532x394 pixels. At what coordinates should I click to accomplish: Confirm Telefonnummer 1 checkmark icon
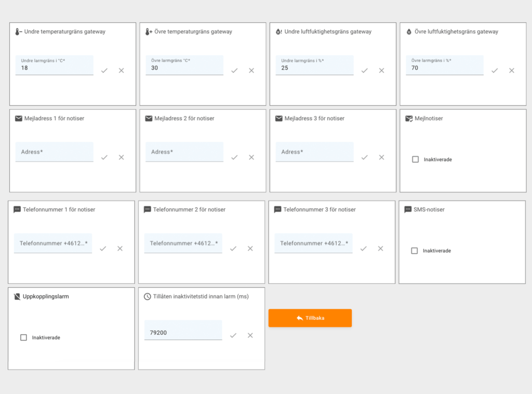point(103,249)
